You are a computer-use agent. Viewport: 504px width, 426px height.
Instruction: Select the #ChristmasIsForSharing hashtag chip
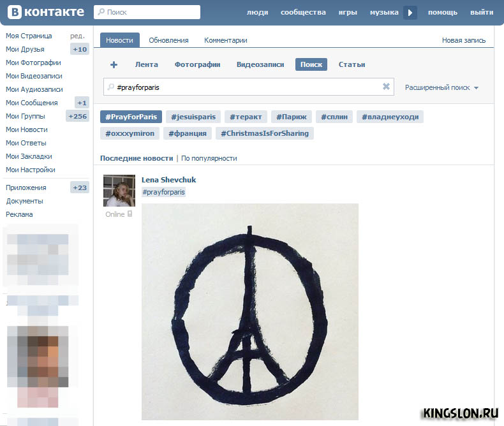265,133
